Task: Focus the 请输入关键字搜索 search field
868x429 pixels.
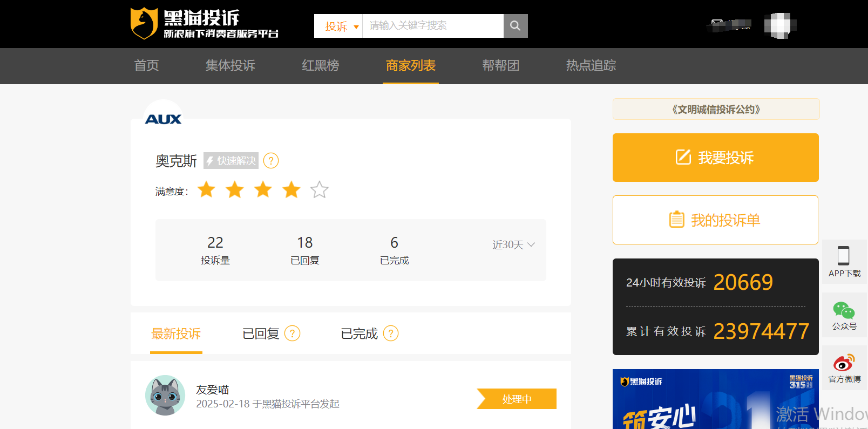Action: pyautogui.click(x=433, y=25)
